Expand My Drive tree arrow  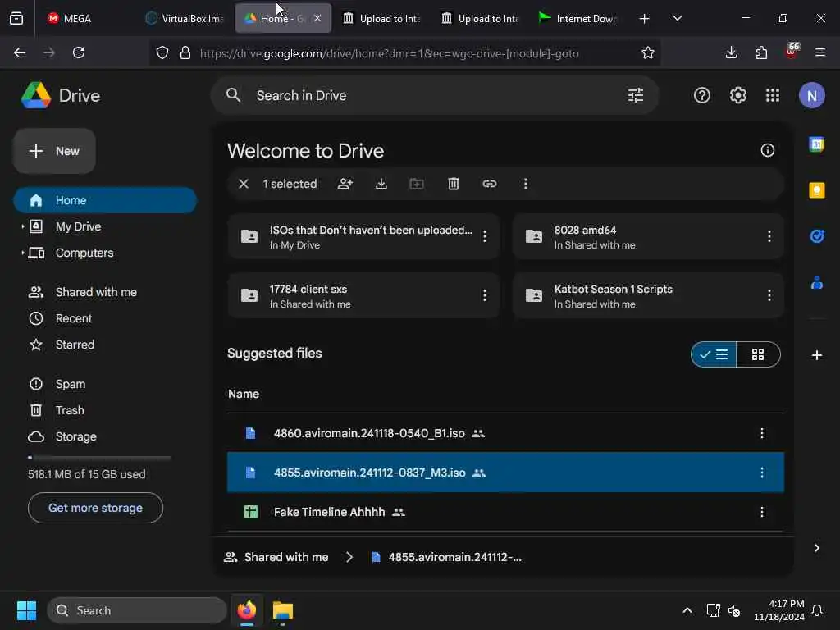(22, 226)
